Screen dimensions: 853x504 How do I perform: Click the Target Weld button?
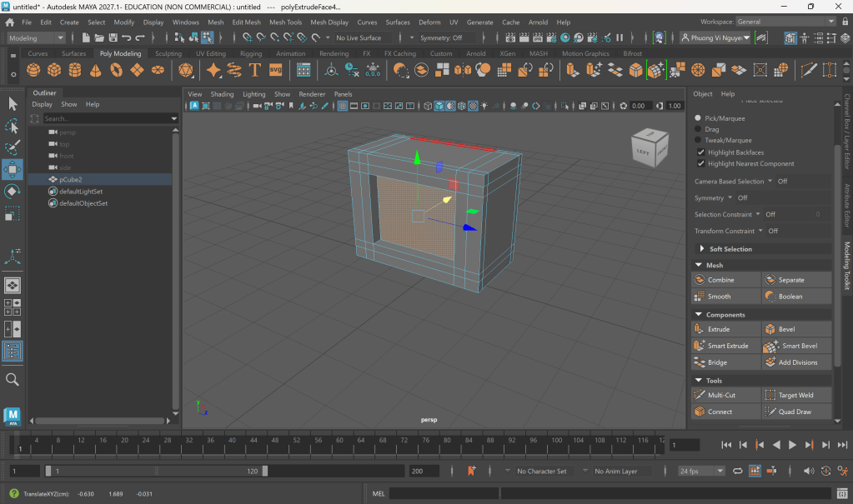797,395
